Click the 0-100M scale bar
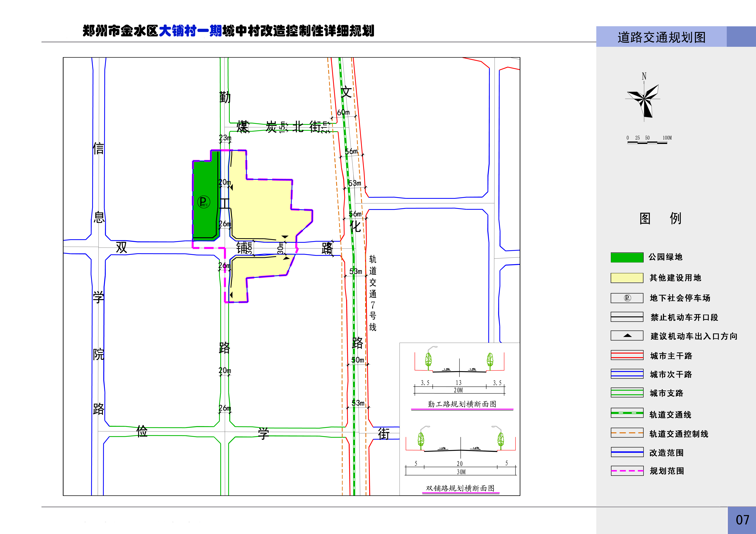Viewport: 756px width, 534px height. [x=647, y=142]
